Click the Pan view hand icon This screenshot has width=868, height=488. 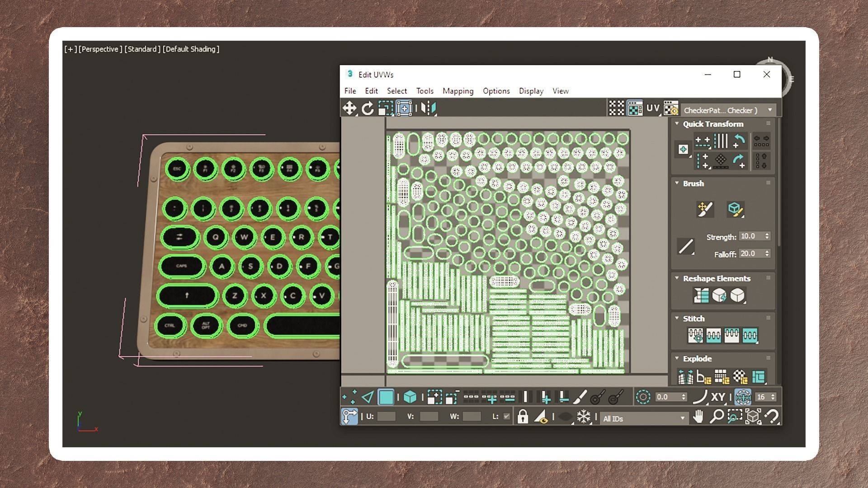point(698,416)
